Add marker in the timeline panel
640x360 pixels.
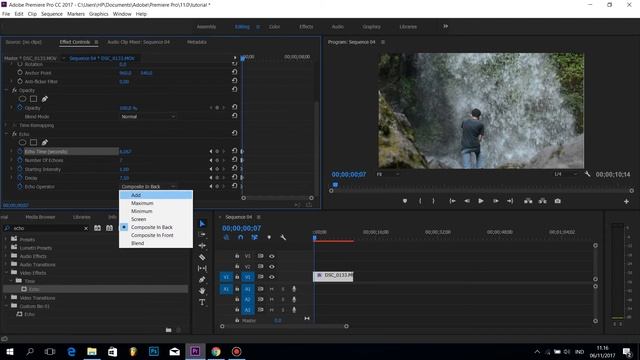click(269, 237)
